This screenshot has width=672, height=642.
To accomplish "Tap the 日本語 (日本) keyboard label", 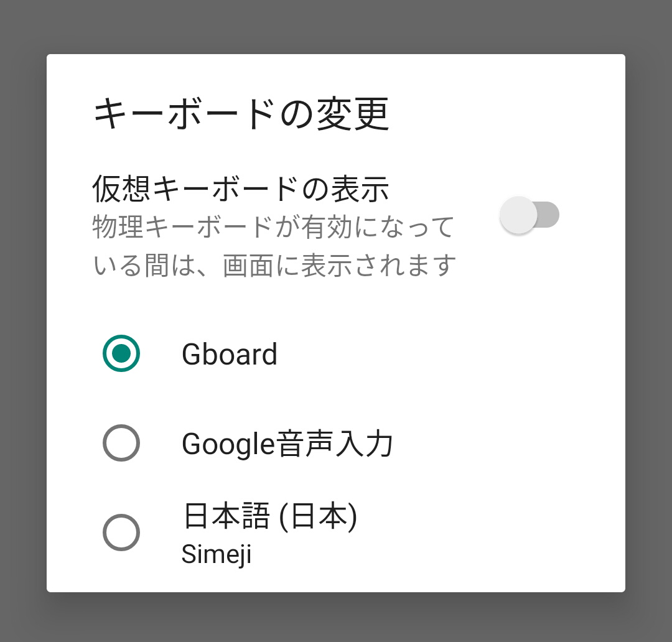I will point(270,516).
